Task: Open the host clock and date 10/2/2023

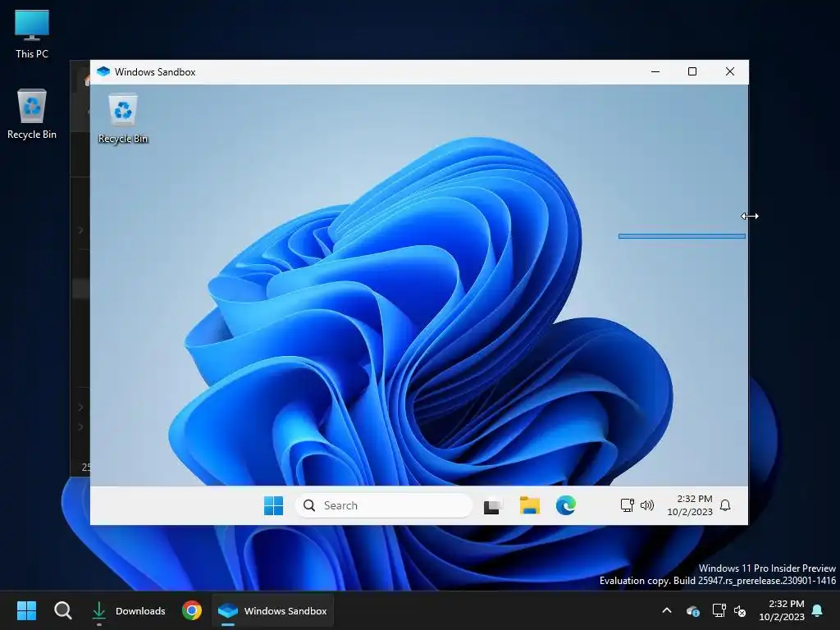Action: click(x=782, y=610)
